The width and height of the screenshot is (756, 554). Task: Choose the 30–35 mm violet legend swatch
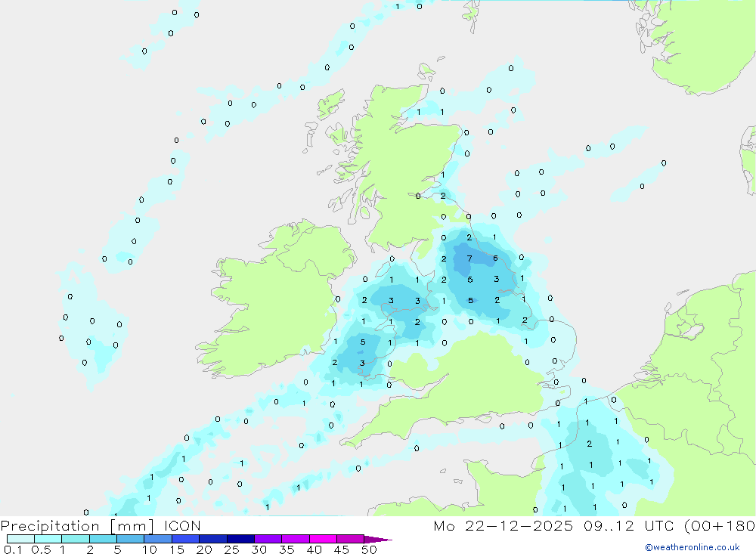pos(268,539)
